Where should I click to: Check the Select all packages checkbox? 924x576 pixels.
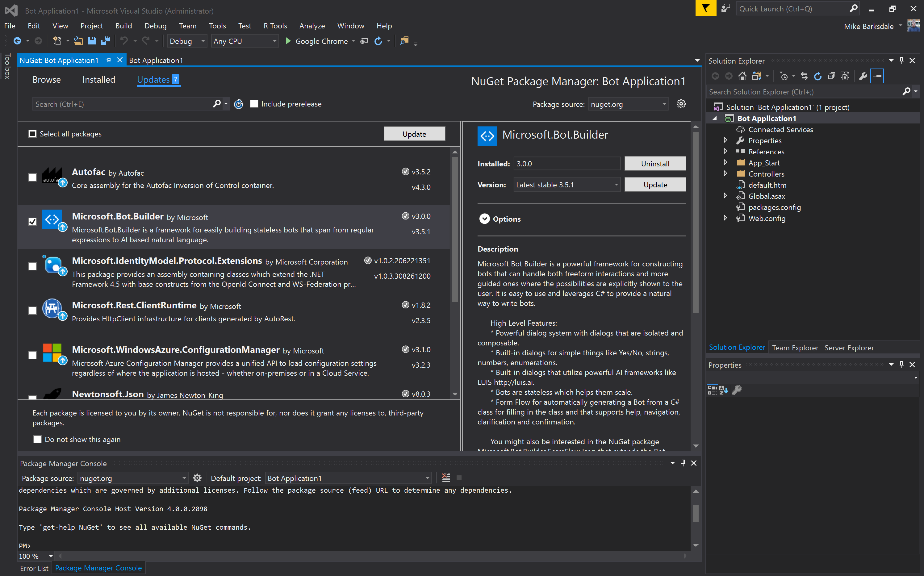coord(33,134)
